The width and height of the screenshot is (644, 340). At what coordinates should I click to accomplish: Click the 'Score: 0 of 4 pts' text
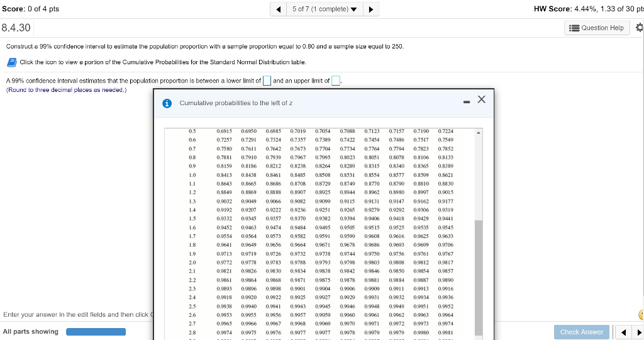point(31,9)
